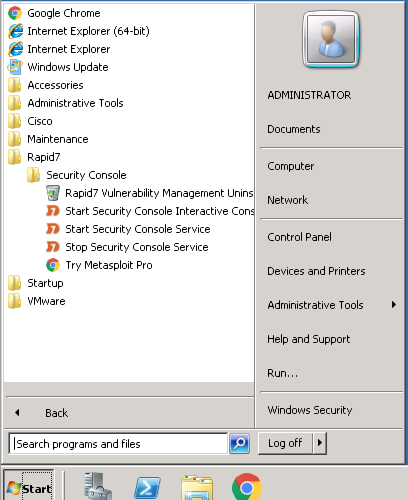
Task: Select Devices and Printers
Action: pos(316,271)
